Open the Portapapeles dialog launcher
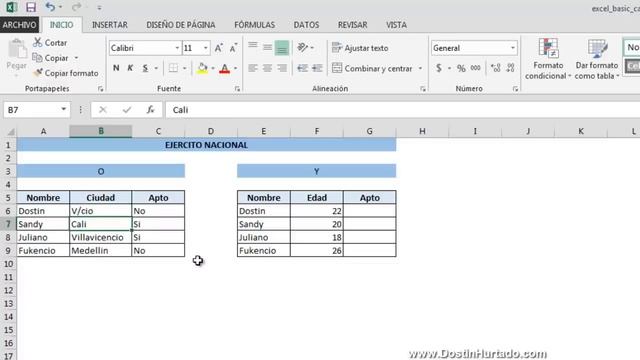This screenshot has width=640, height=360. (x=100, y=89)
